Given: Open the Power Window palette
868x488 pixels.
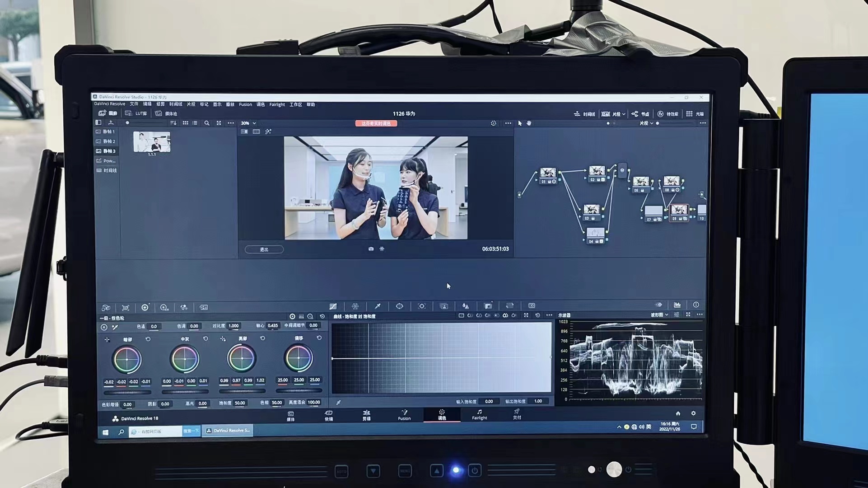Looking at the screenshot, I should pos(400,306).
